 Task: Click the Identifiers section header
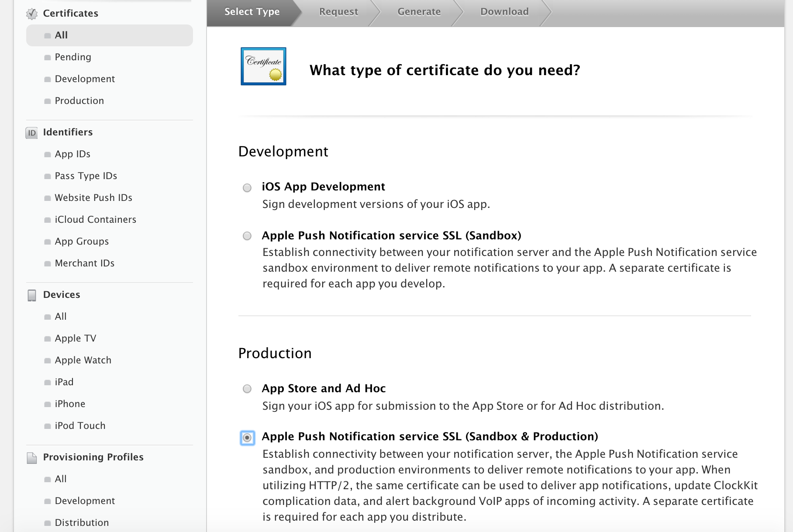pyautogui.click(x=68, y=132)
